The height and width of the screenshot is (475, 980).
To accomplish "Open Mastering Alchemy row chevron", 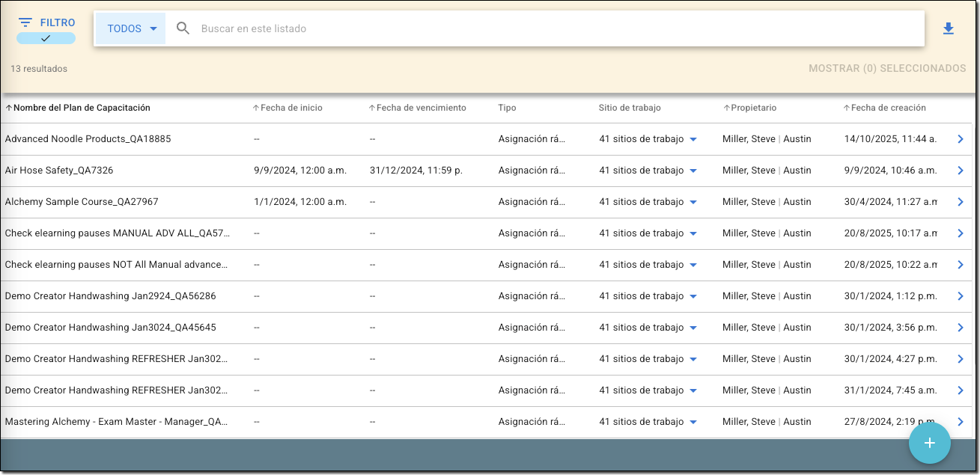I will coord(961,421).
